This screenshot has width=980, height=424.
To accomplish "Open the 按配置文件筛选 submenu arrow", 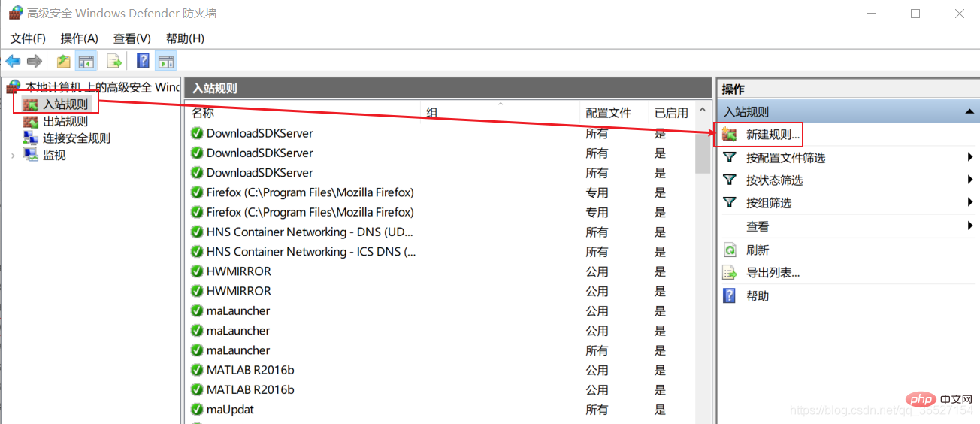I will [971, 158].
